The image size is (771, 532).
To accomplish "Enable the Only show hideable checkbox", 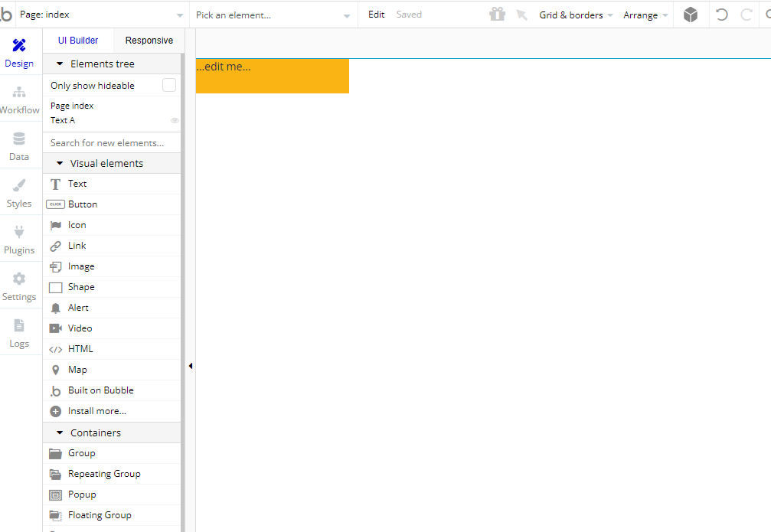I will click(x=169, y=85).
